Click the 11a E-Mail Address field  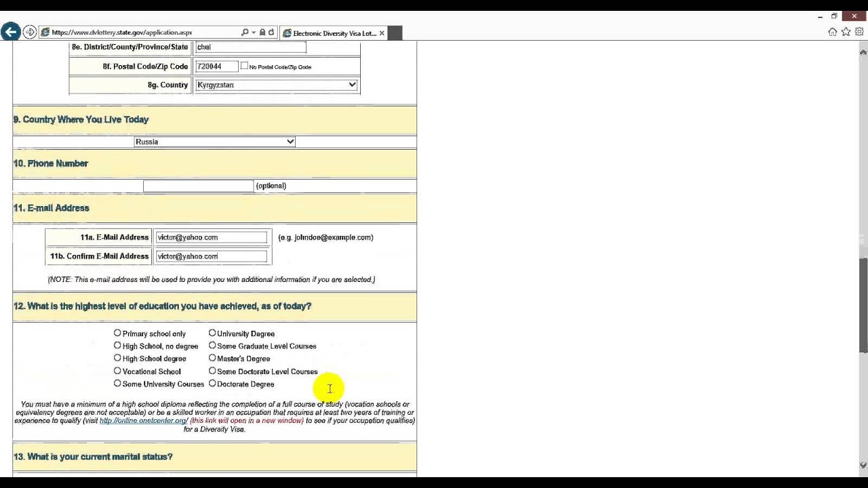212,237
